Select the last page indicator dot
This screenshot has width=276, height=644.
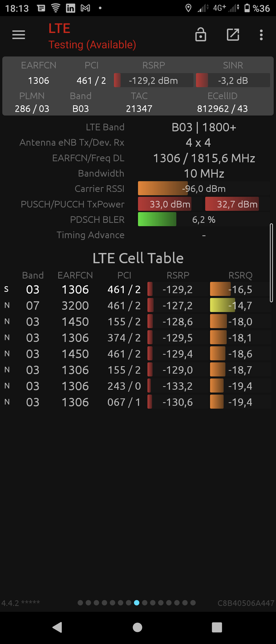(193, 603)
